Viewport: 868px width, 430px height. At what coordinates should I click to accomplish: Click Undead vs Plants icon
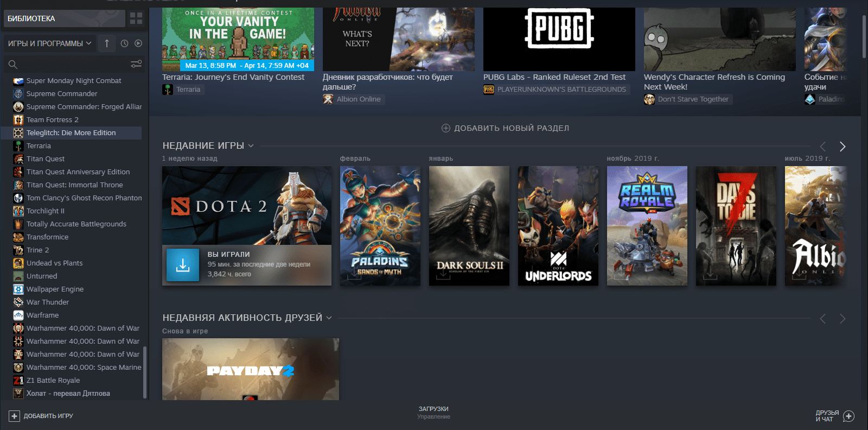pyautogui.click(x=18, y=263)
